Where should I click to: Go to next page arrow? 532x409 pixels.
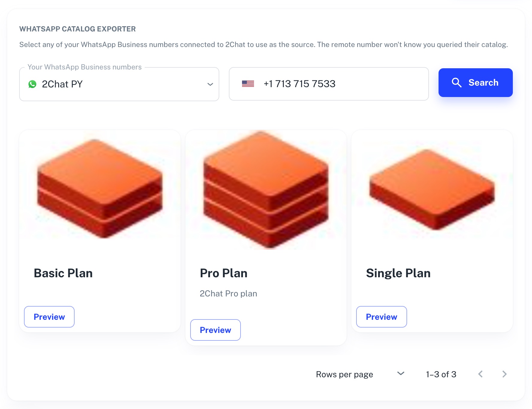pos(504,374)
